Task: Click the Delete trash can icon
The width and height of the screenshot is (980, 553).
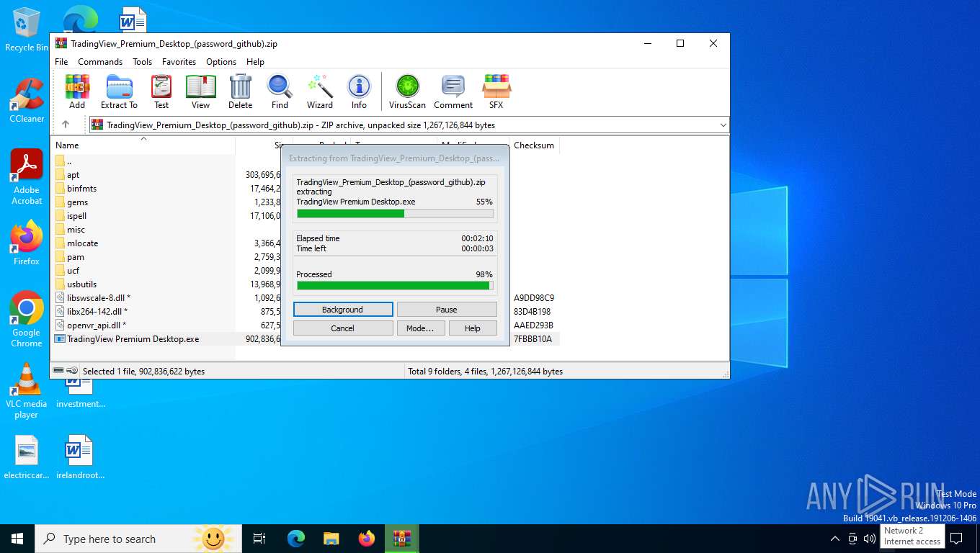Action: 240,91
